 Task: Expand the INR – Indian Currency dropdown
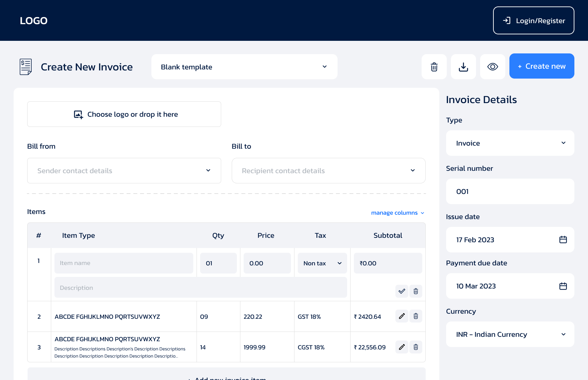click(509, 334)
